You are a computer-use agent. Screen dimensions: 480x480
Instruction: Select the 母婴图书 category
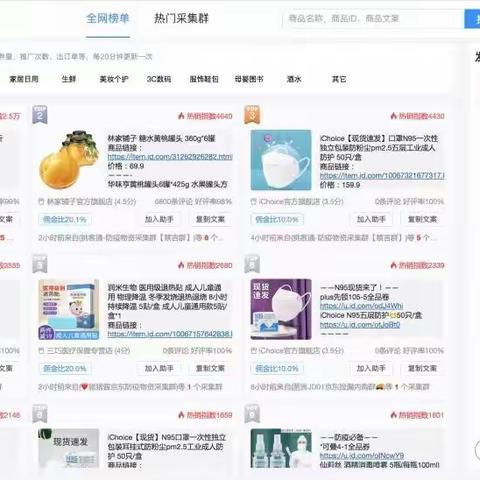click(249, 79)
